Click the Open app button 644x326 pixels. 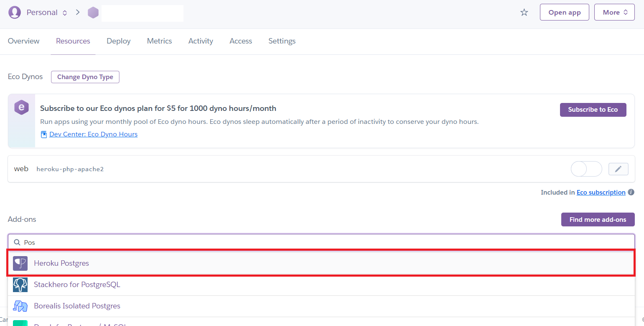click(565, 13)
